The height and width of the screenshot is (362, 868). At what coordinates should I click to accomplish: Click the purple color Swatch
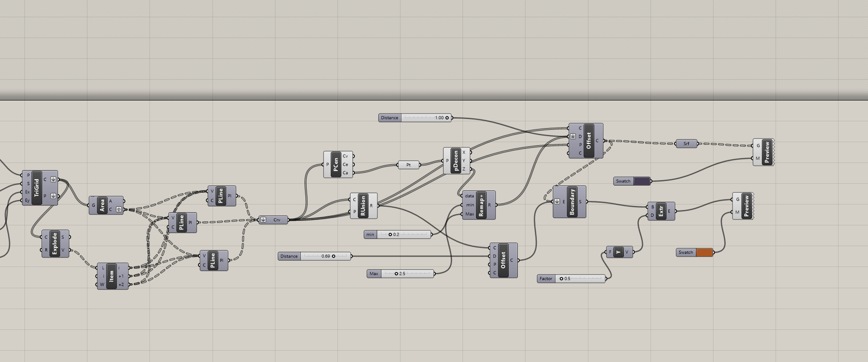pyautogui.click(x=641, y=181)
